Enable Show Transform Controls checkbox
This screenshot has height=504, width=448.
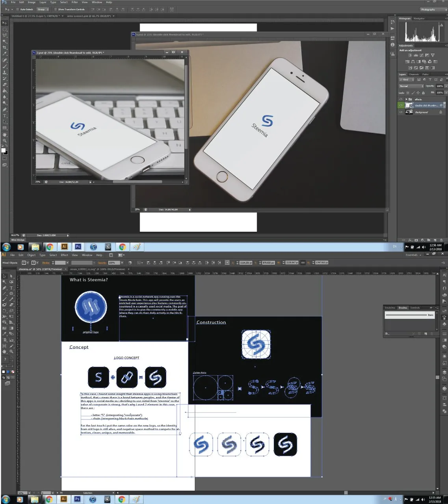(x=56, y=9)
